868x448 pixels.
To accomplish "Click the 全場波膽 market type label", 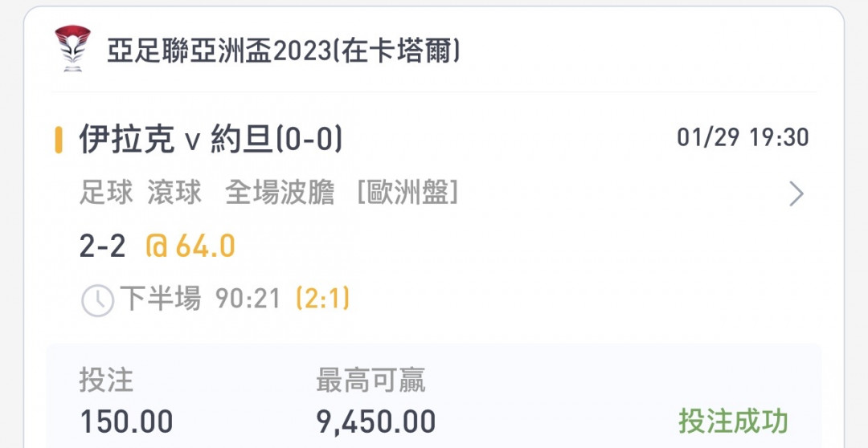I will pyautogui.click(x=280, y=193).
